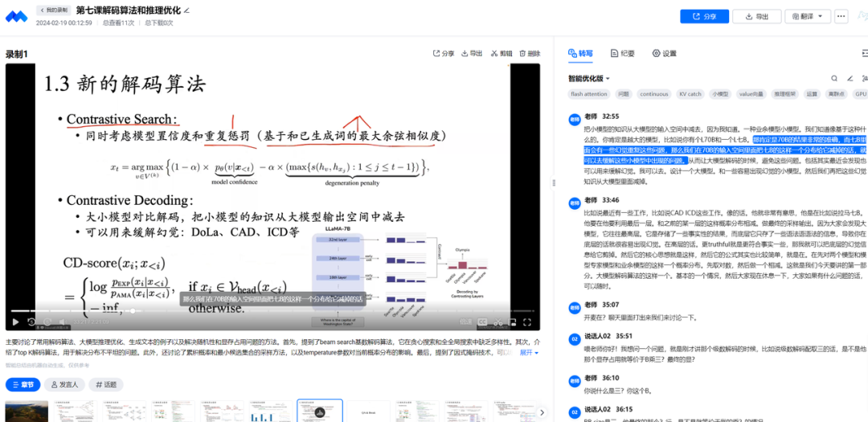
Task: Open the 翻译 dropdown
Action: pyautogui.click(x=808, y=17)
